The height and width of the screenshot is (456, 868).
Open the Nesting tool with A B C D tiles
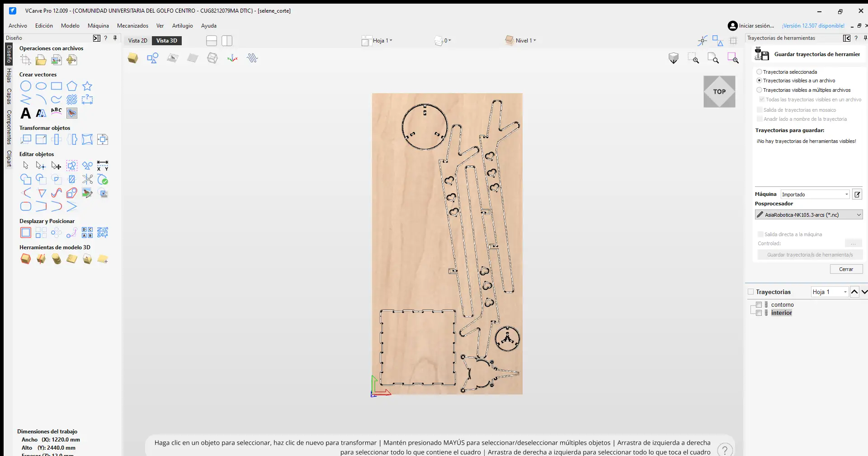pos(87,233)
